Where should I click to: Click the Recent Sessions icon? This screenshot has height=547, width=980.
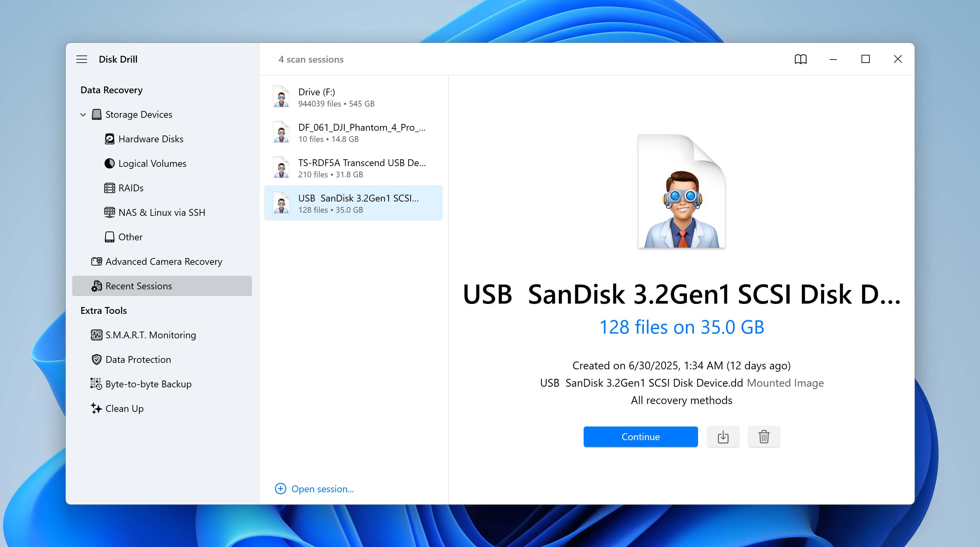(x=97, y=286)
